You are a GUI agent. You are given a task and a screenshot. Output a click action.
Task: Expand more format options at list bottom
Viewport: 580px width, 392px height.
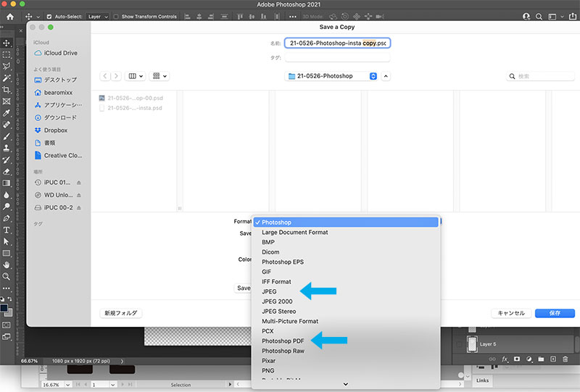(346, 384)
